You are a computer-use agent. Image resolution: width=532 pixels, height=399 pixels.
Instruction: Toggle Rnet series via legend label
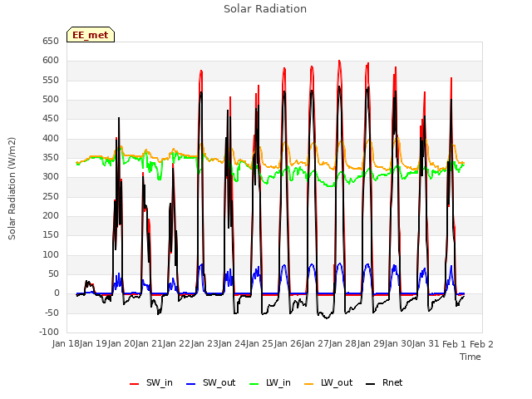click(392, 382)
